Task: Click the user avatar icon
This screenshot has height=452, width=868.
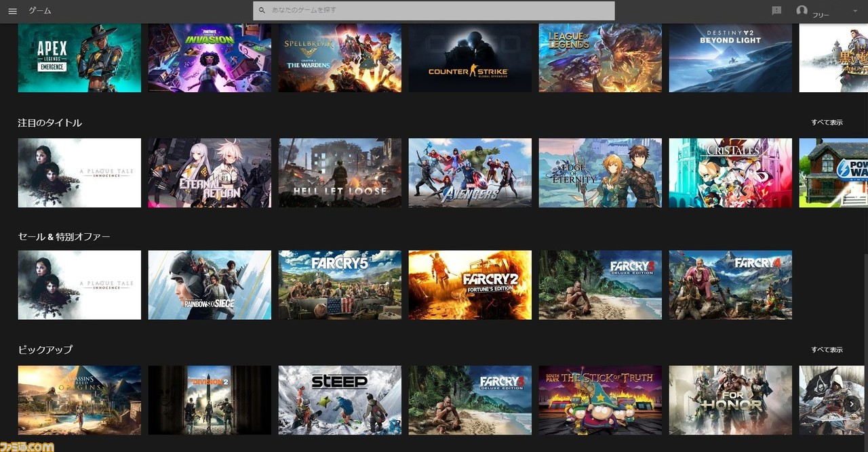Action: click(x=802, y=11)
